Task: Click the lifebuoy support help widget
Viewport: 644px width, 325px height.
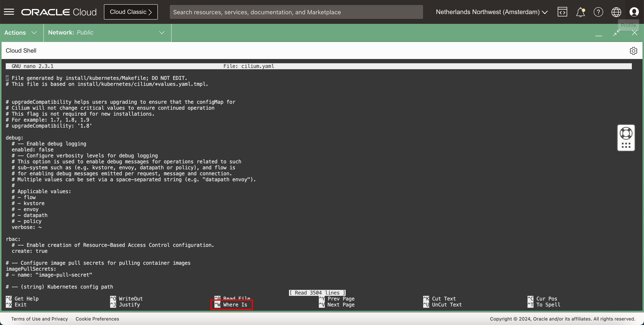Action: pos(626,133)
